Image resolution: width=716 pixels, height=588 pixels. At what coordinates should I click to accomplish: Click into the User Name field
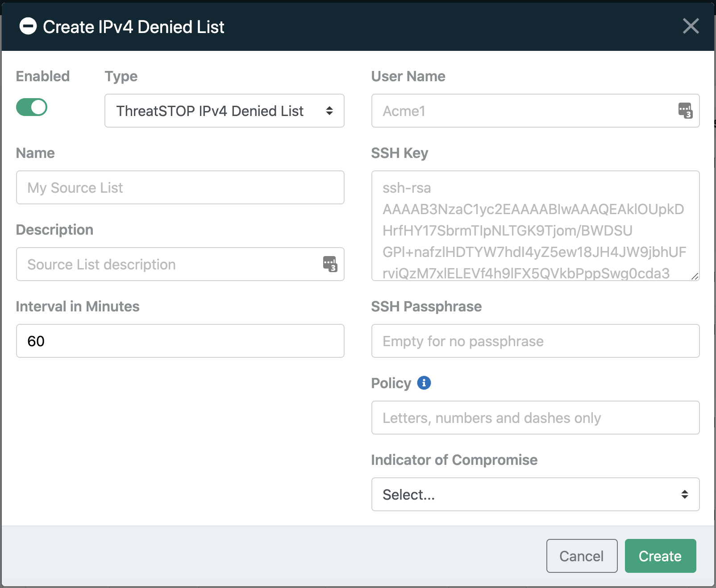click(535, 111)
